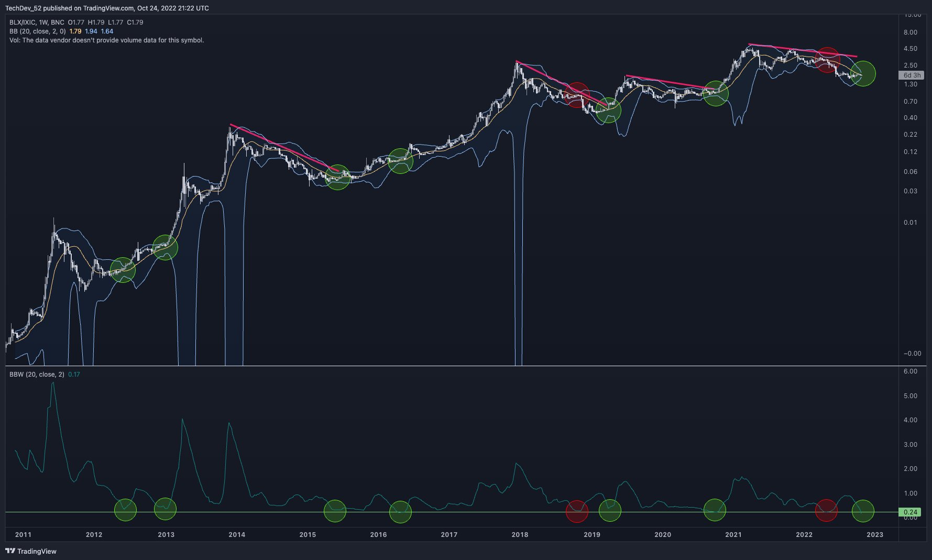This screenshot has height=560, width=932.
Task: Select the red circle in BBW pane near 2022
Action: (826, 510)
